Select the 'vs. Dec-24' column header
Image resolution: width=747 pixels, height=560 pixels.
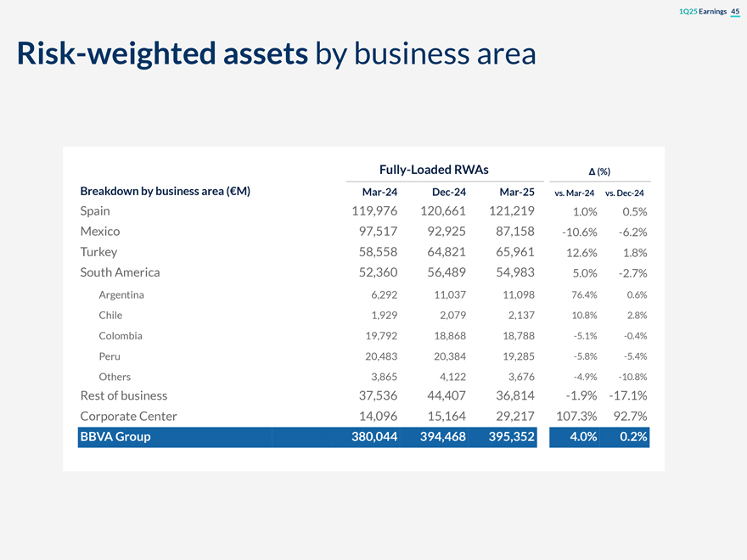(x=624, y=193)
